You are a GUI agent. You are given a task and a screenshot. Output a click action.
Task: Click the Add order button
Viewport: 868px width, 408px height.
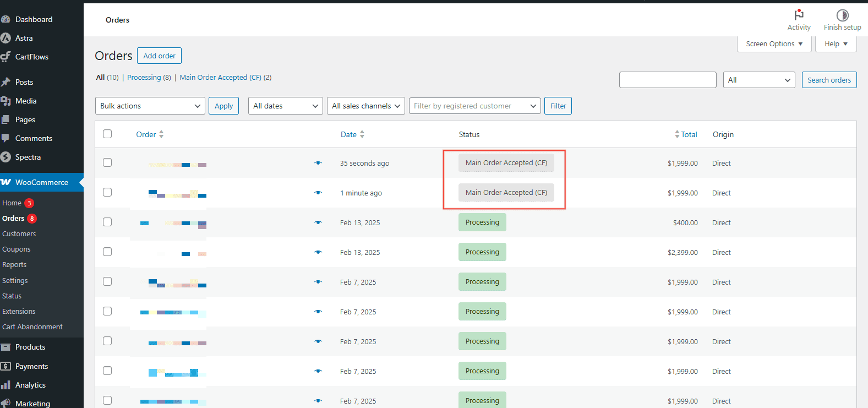click(x=159, y=56)
